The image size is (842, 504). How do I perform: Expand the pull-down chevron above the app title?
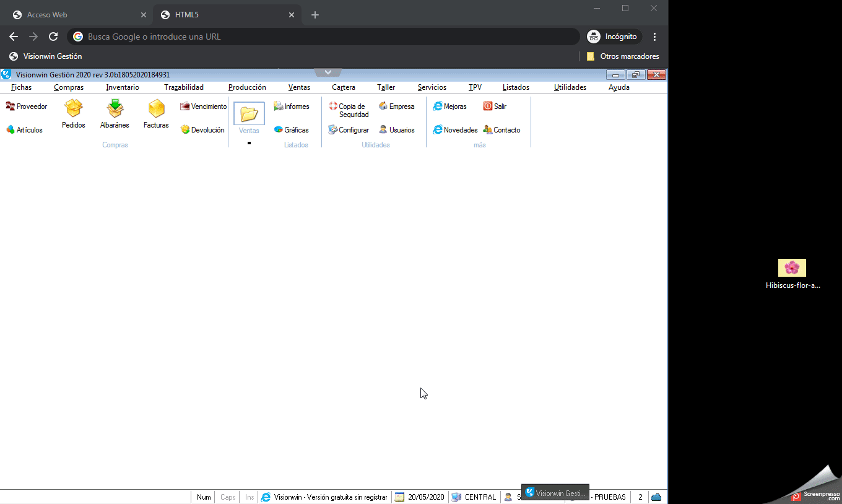point(328,72)
